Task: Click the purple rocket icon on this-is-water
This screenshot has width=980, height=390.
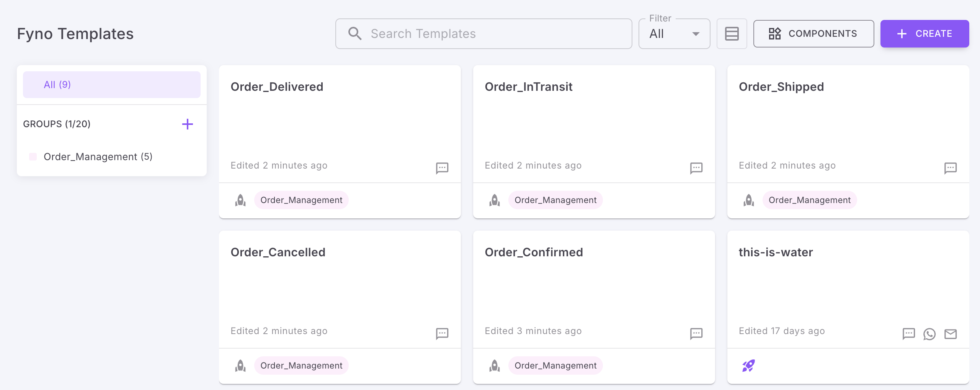Action: [x=748, y=366]
